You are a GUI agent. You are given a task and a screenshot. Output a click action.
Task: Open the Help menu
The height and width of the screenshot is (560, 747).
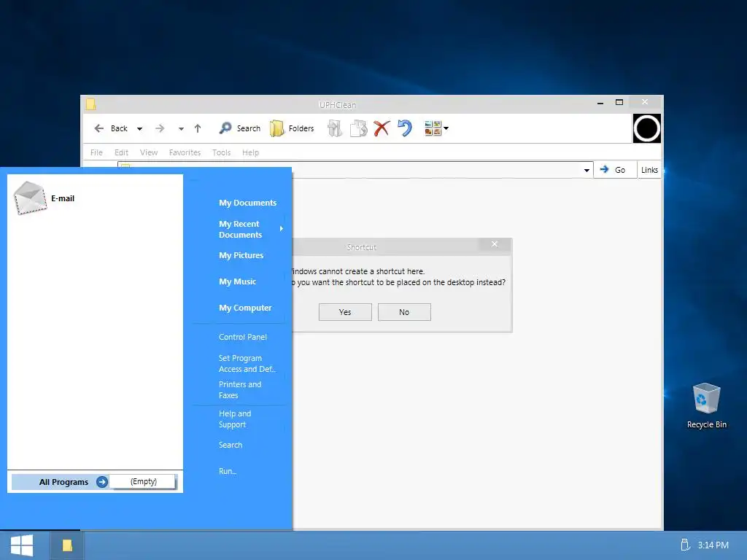251,152
